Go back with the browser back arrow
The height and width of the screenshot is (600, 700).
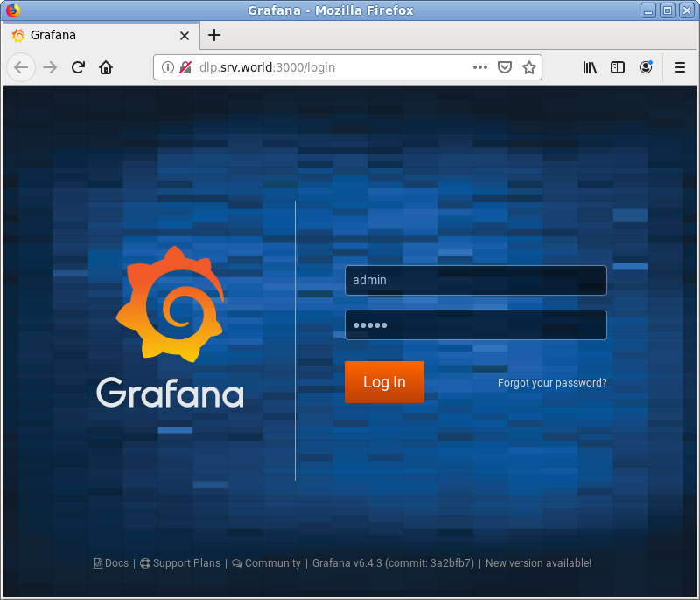(x=21, y=67)
